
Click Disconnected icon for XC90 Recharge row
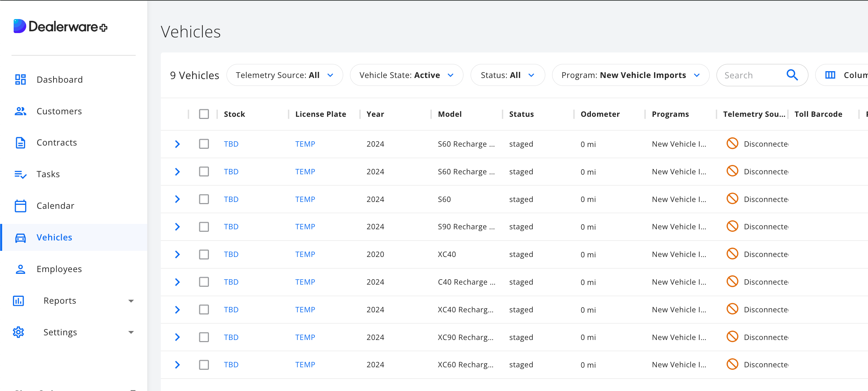click(732, 336)
